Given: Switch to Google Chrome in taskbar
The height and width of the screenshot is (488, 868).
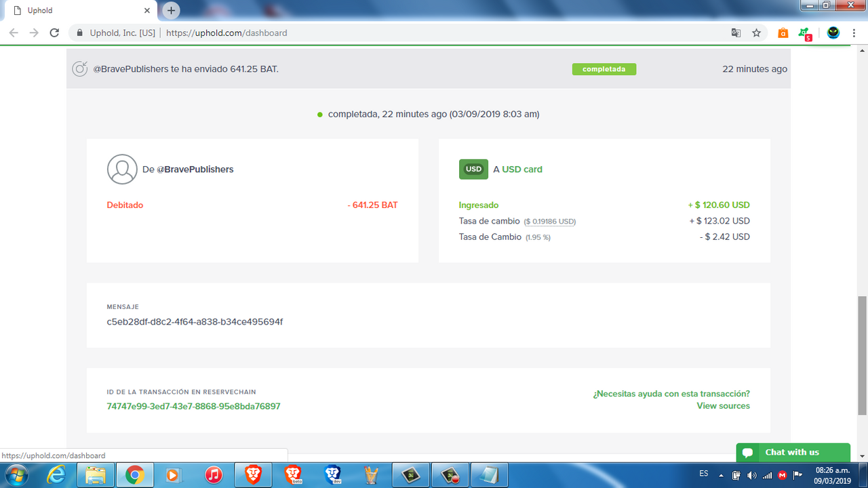Looking at the screenshot, I should click(135, 475).
